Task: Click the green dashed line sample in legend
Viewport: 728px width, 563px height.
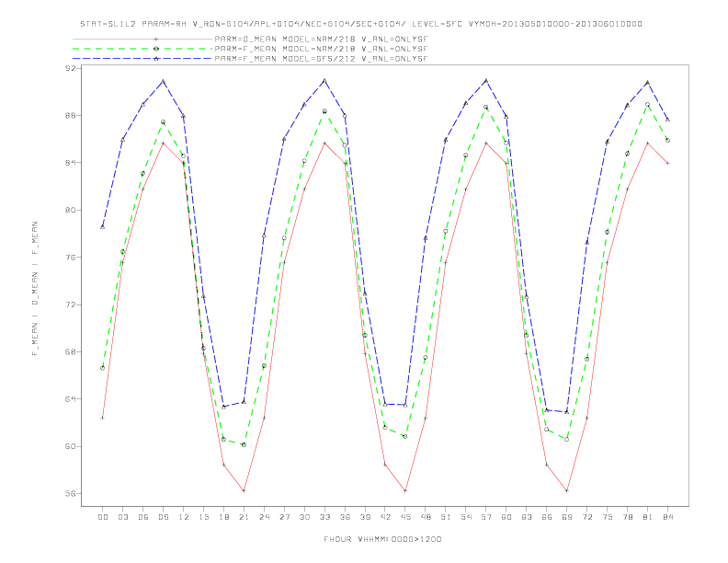Action: (x=142, y=49)
